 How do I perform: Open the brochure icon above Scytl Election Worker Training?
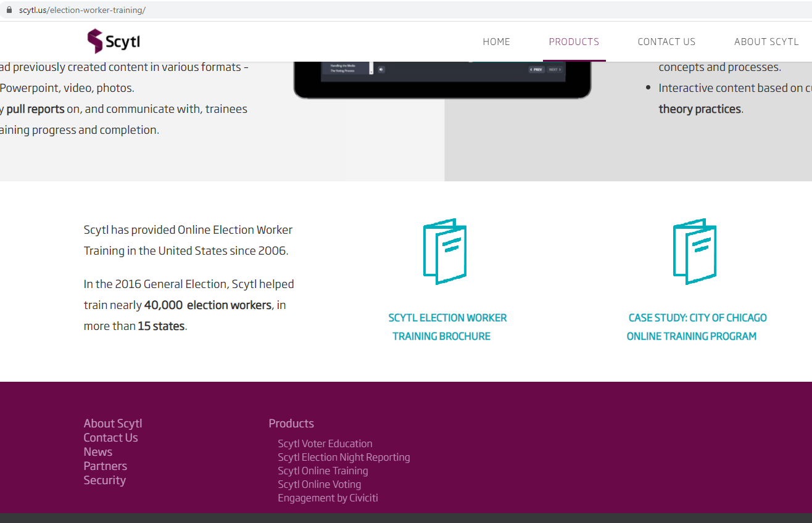pyautogui.click(x=445, y=251)
